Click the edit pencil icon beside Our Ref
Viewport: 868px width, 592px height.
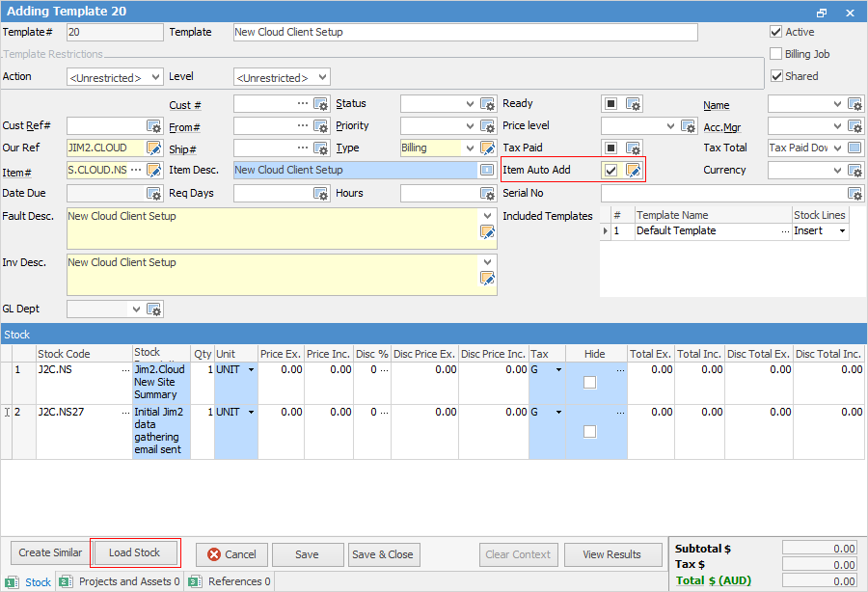click(154, 148)
